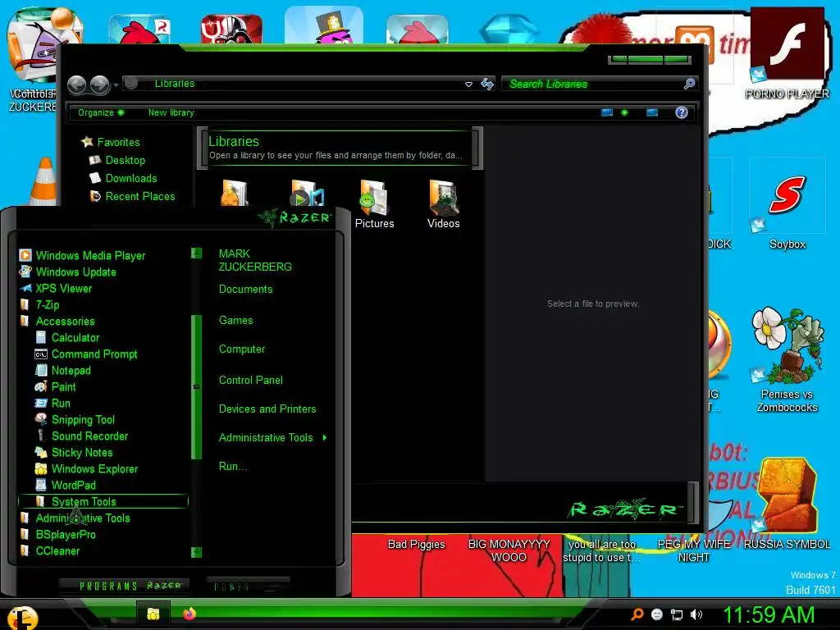Click the Change your view icon
This screenshot has width=840, height=630.
click(607, 112)
